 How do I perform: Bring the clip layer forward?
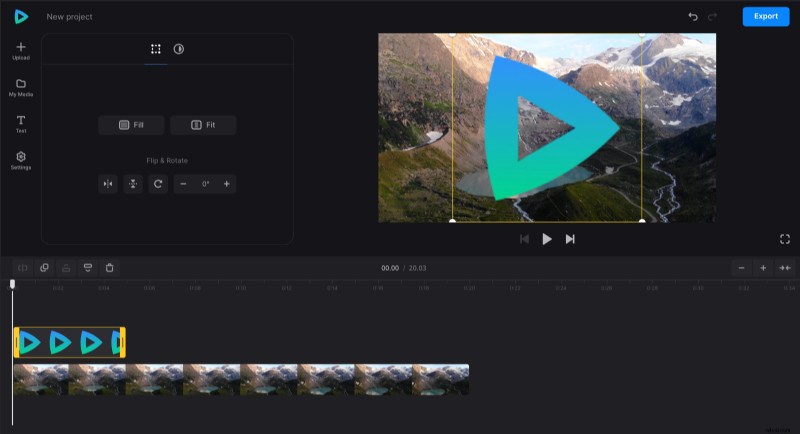click(66, 268)
